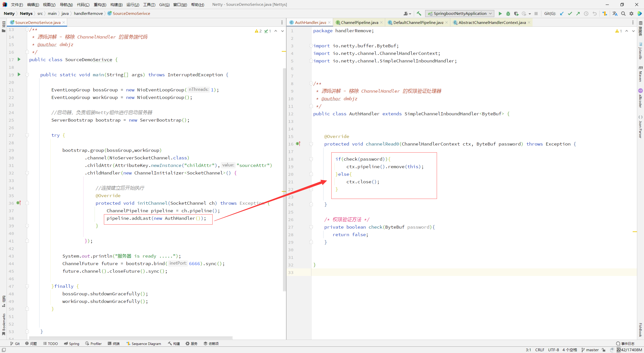Viewport: 644px width, 353px height.
Task: Start debugging with the bug icon
Action: (508, 14)
